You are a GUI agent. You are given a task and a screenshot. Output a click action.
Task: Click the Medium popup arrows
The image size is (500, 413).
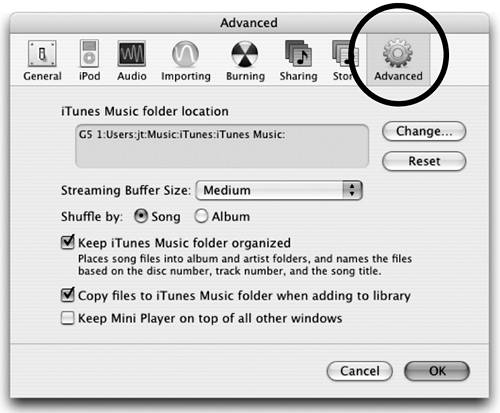tap(352, 190)
